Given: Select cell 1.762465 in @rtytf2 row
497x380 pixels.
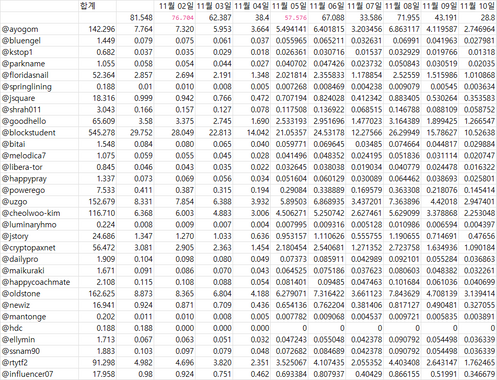Looking at the screenshot, I should [x=479, y=363].
